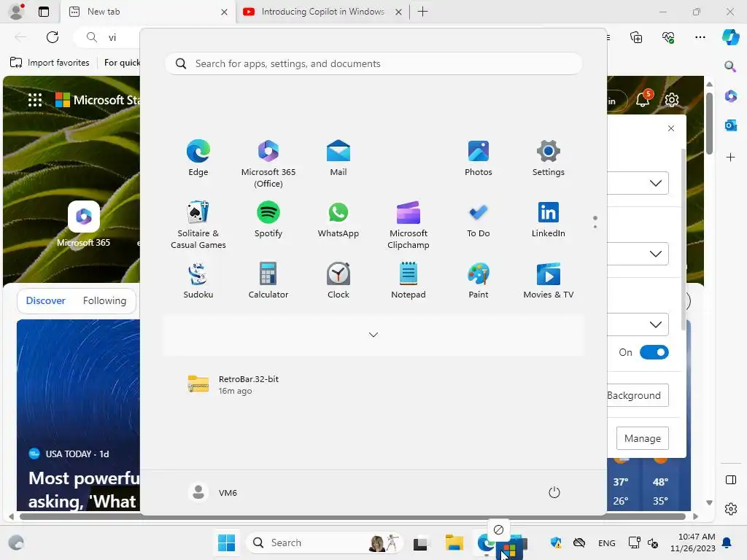The image size is (747, 560).
Task: Open Edge tab actions menu
Action: 44,12
